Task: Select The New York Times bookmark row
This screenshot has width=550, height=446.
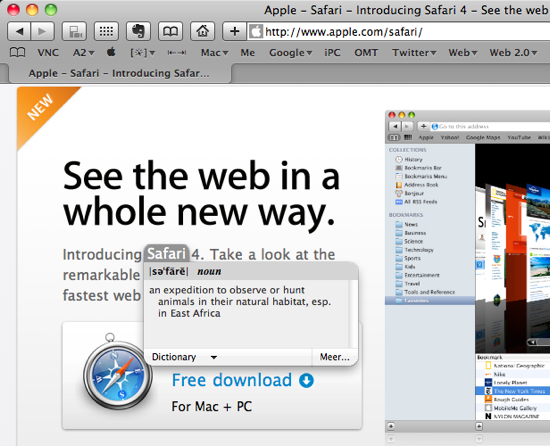Action: point(513,391)
